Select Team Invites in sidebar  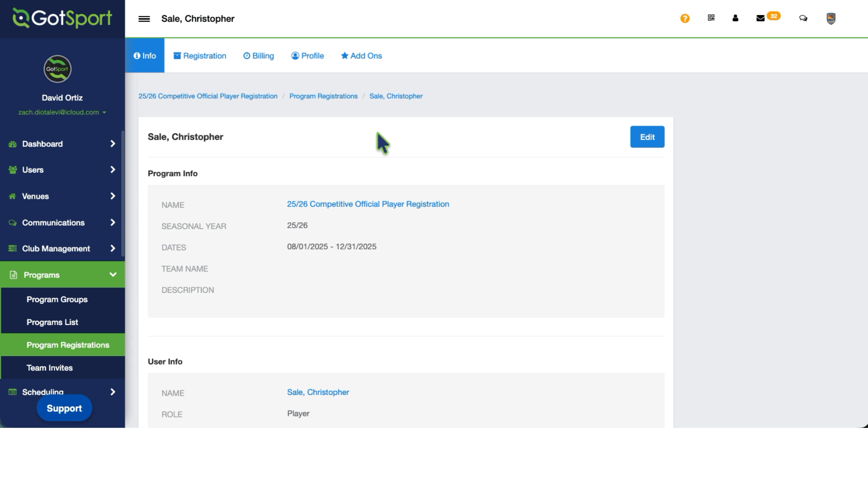[50, 368]
